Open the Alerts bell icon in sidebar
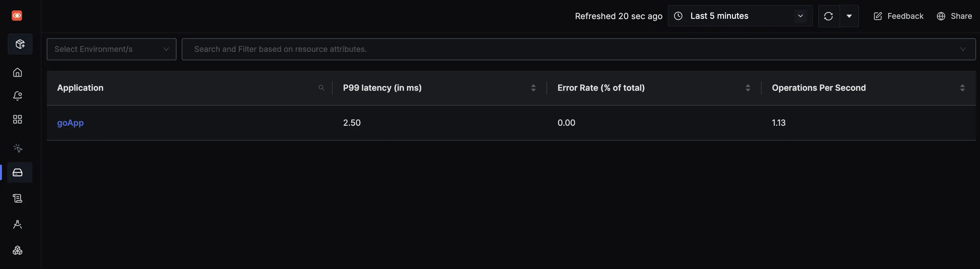Viewport: 980px width, 269px height. pyautogui.click(x=18, y=96)
